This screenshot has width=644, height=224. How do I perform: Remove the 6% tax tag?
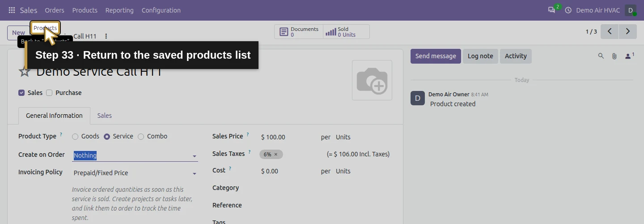pos(276,154)
